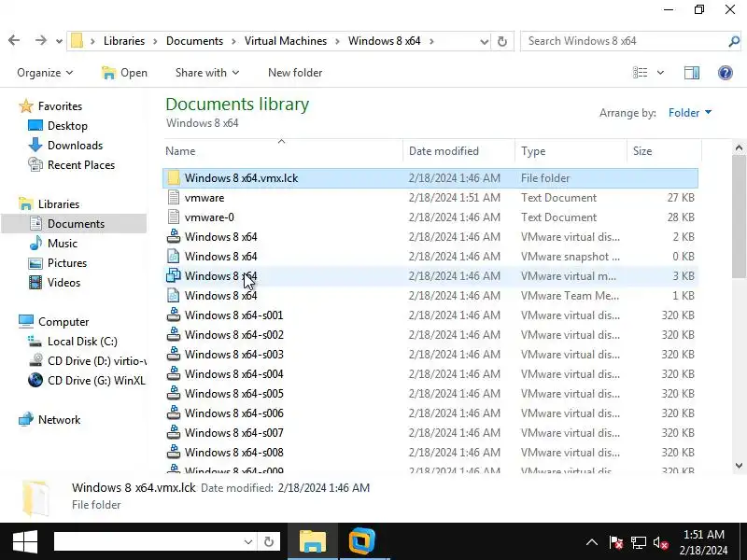Select Music library
Screen dimensions: 747x560
pyautogui.click(x=62, y=244)
